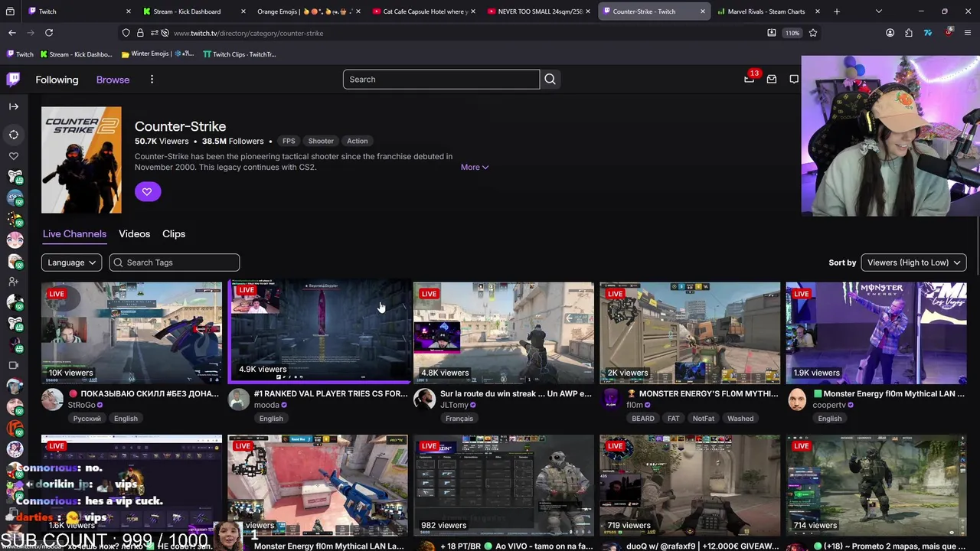Click the browser address bar URL
This screenshot has width=980, height=551.
pos(248,33)
